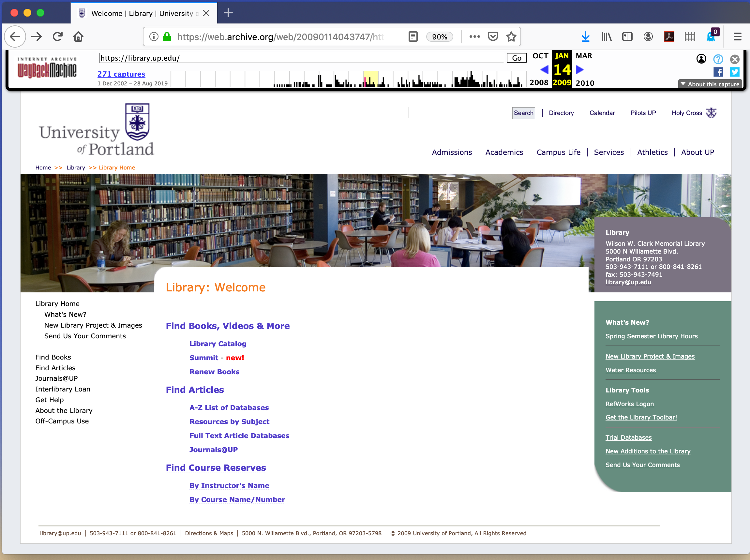The width and height of the screenshot is (750, 560).
Task: Open Full Text Article Databases link
Action: (239, 435)
